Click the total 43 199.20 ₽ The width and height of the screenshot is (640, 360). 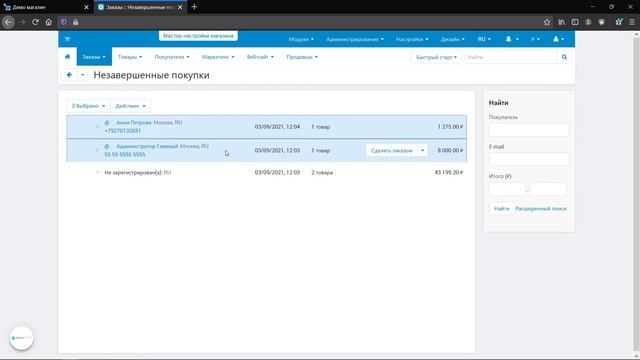pyautogui.click(x=449, y=173)
